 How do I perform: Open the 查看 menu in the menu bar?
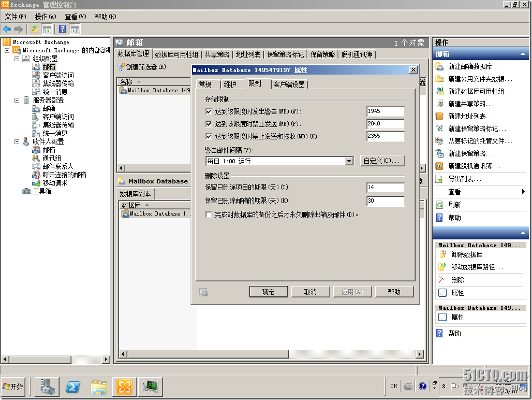click(75, 17)
